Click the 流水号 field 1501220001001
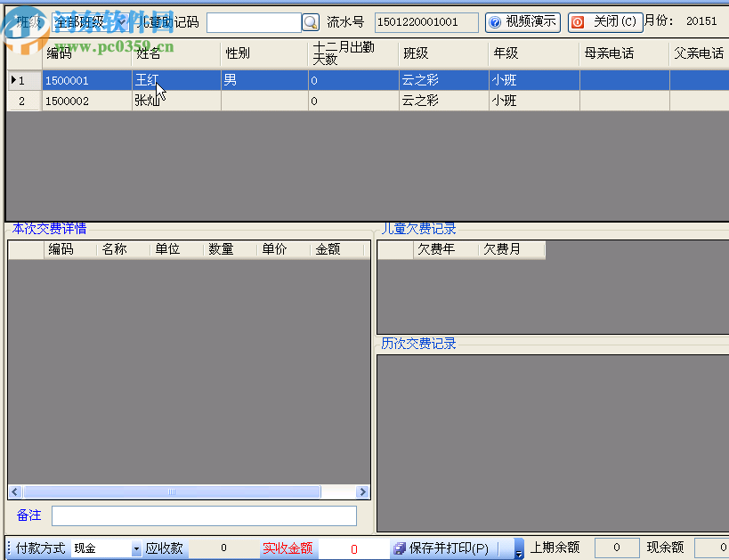This screenshot has height=560, width=729. [x=426, y=22]
